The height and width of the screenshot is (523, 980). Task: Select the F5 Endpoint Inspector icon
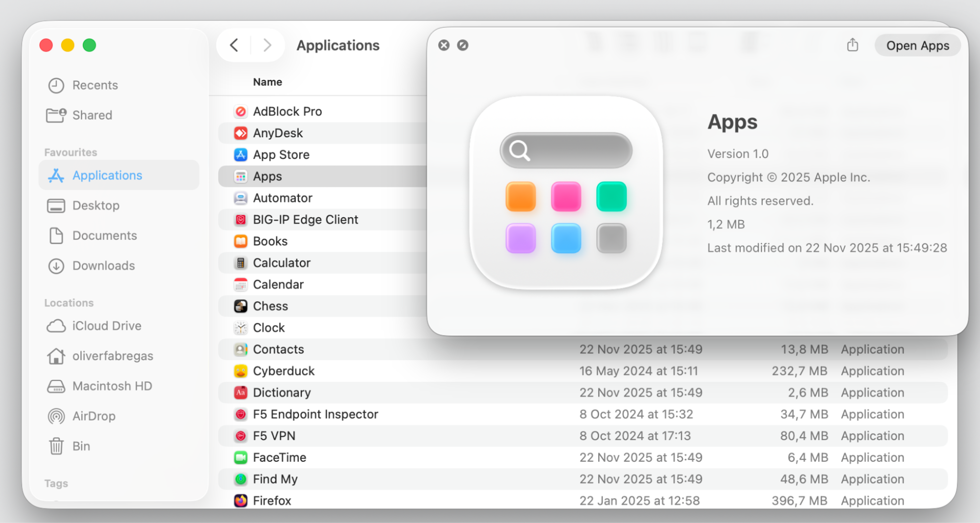(240, 414)
